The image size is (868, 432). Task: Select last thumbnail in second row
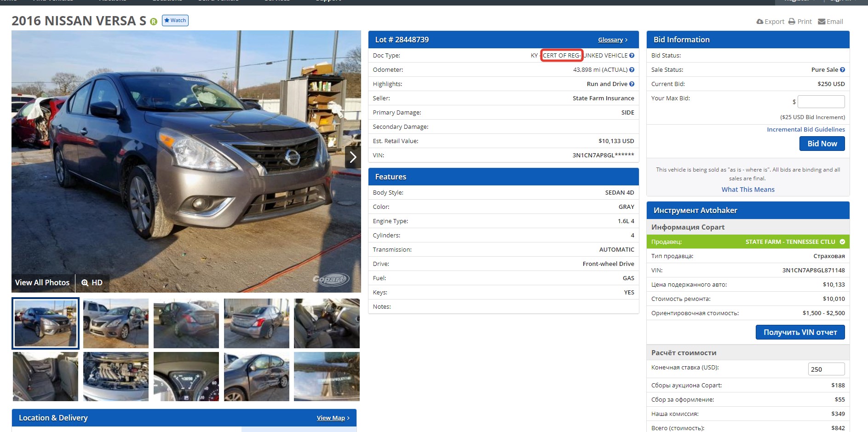pos(327,377)
